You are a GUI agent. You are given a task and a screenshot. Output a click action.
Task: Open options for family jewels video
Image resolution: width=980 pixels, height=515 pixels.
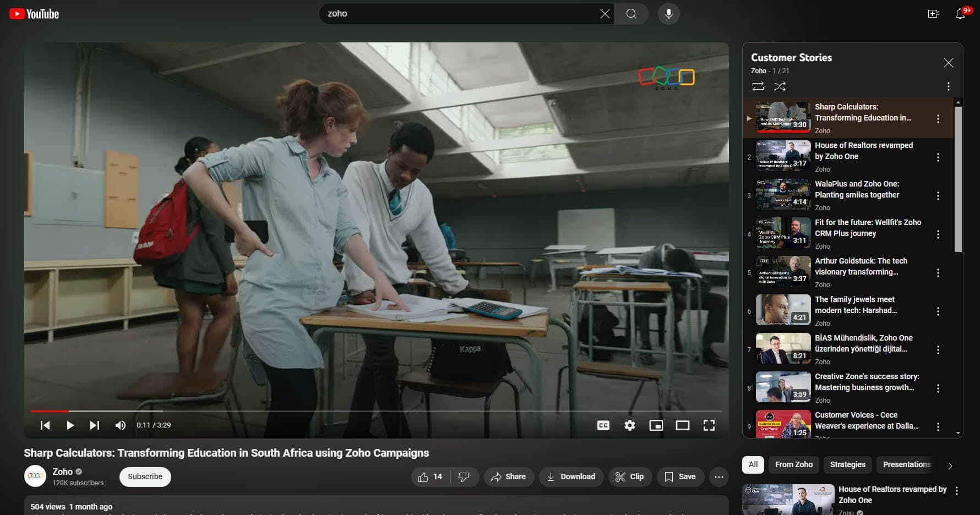[x=938, y=311]
